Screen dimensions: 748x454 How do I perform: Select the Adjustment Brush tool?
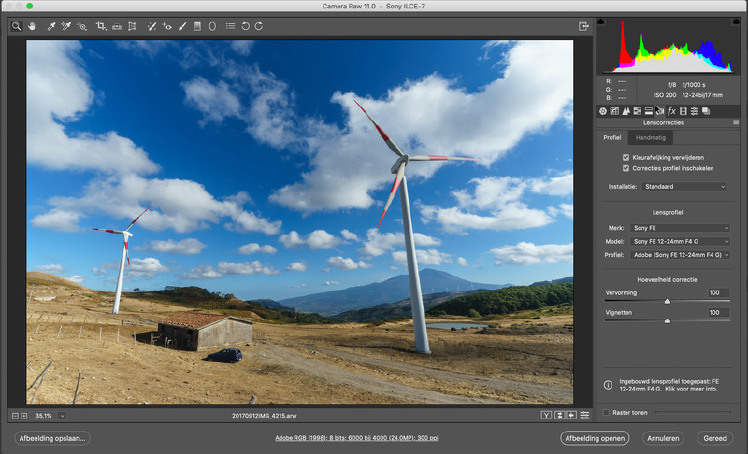pos(182,26)
